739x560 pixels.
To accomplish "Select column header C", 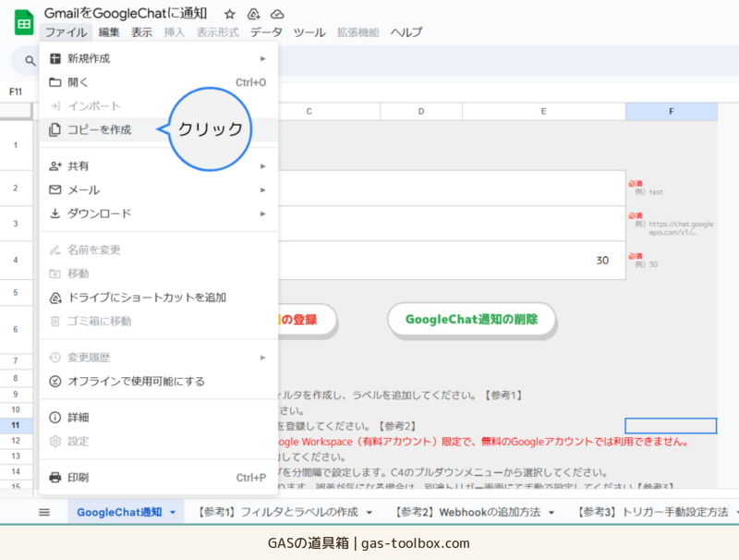I will click(x=309, y=111).
